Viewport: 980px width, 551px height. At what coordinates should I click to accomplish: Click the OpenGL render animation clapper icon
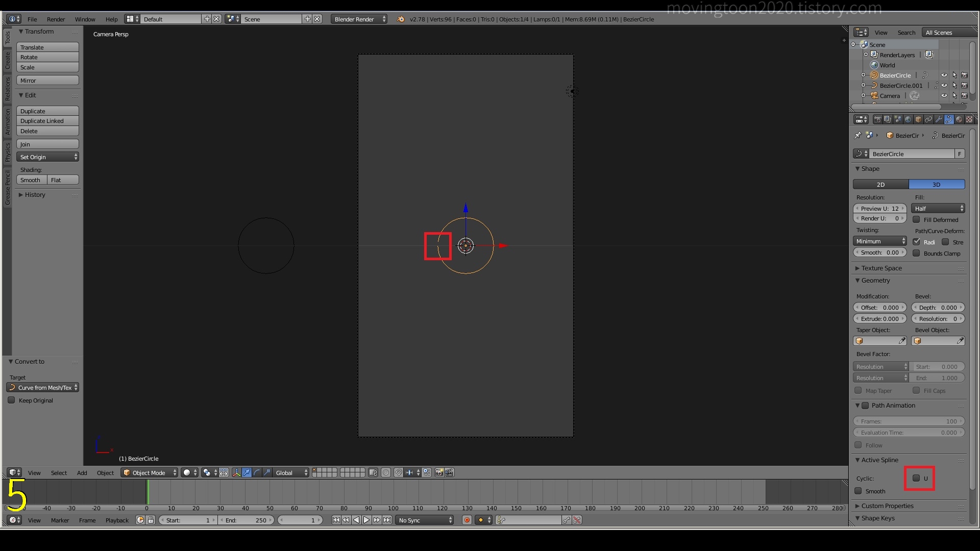(x=449, y=473)
